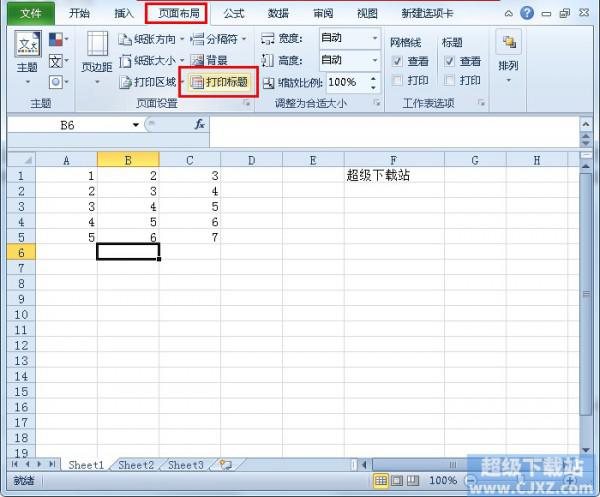Switch to the Insert (插入) tab
This screenshot has width=600, height=497.
click(124, 14)
